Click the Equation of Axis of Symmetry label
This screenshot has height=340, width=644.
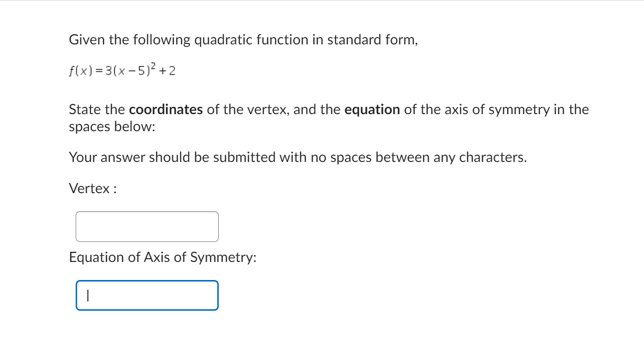coord(163,258)
